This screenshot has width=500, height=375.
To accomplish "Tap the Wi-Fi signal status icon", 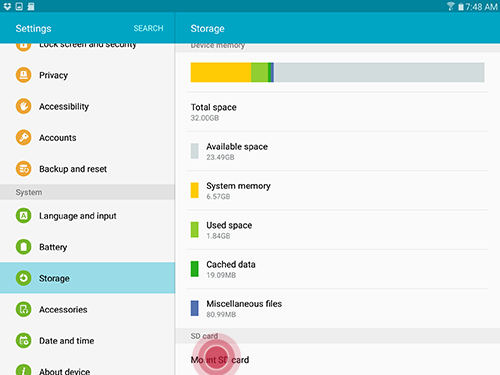I will point(450,6).
